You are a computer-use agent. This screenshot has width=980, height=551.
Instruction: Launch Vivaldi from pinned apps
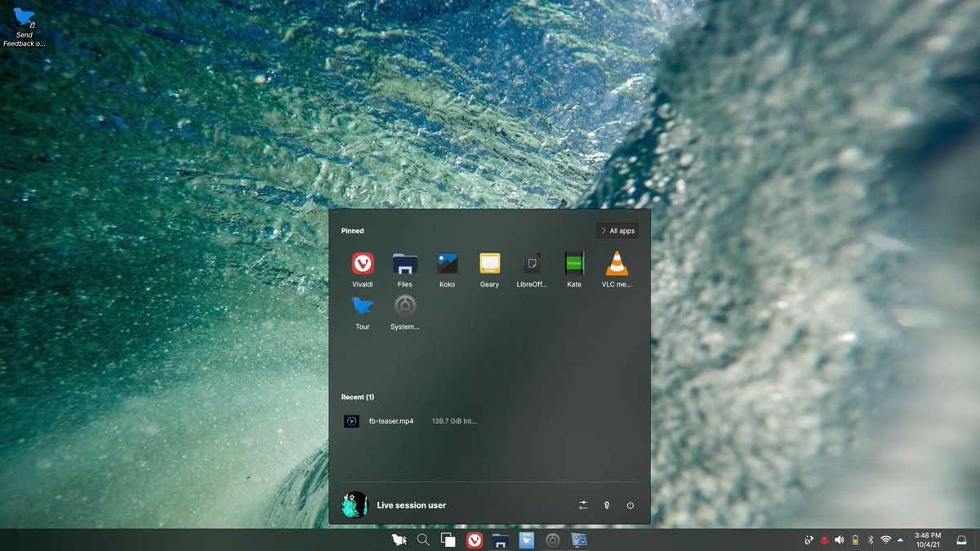tap(362, 265)
